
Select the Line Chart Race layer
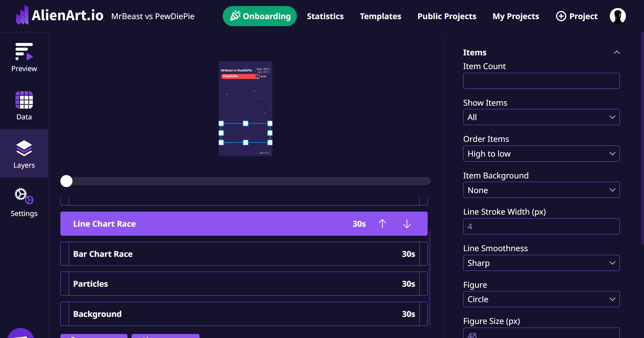244,224
